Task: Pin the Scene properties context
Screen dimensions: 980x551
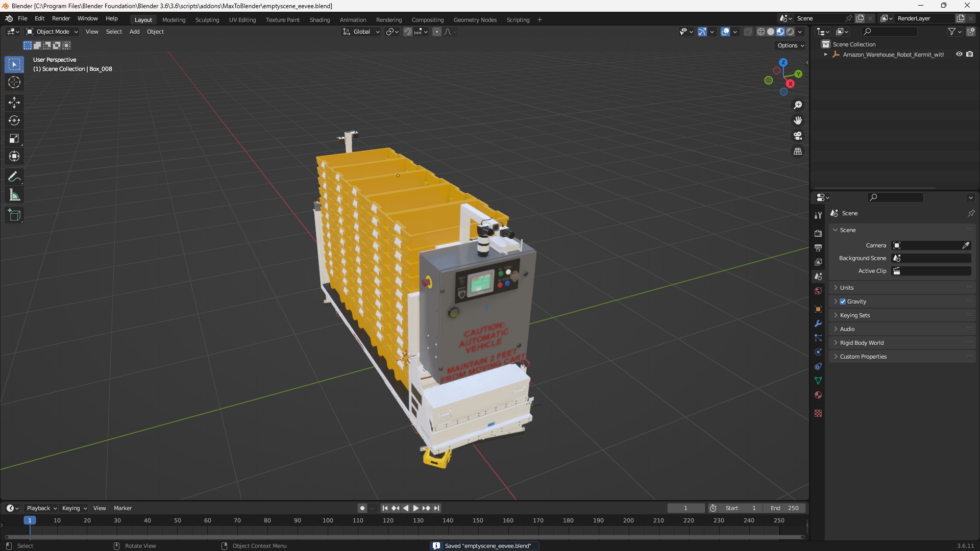Action: [971, 213]
